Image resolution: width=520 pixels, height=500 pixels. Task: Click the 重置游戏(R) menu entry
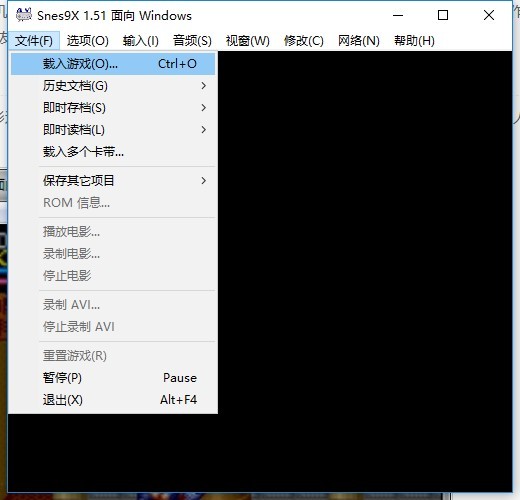(113, 356)
